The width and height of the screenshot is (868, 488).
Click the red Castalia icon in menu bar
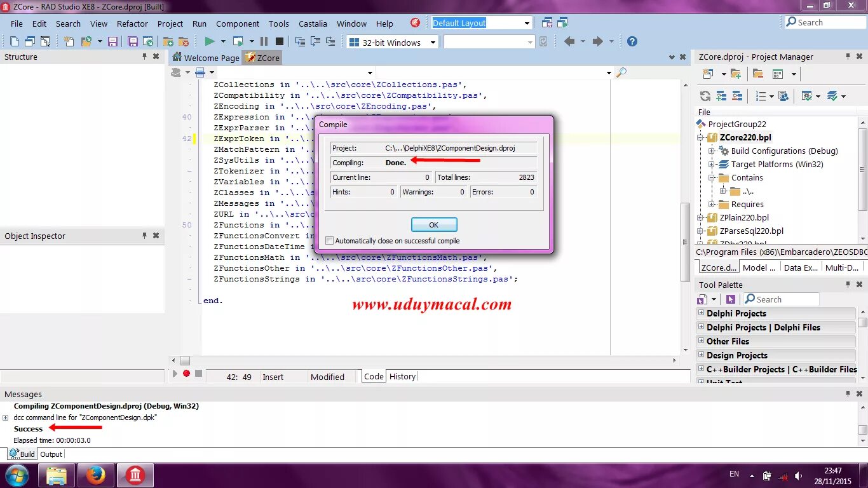[415, 23]
